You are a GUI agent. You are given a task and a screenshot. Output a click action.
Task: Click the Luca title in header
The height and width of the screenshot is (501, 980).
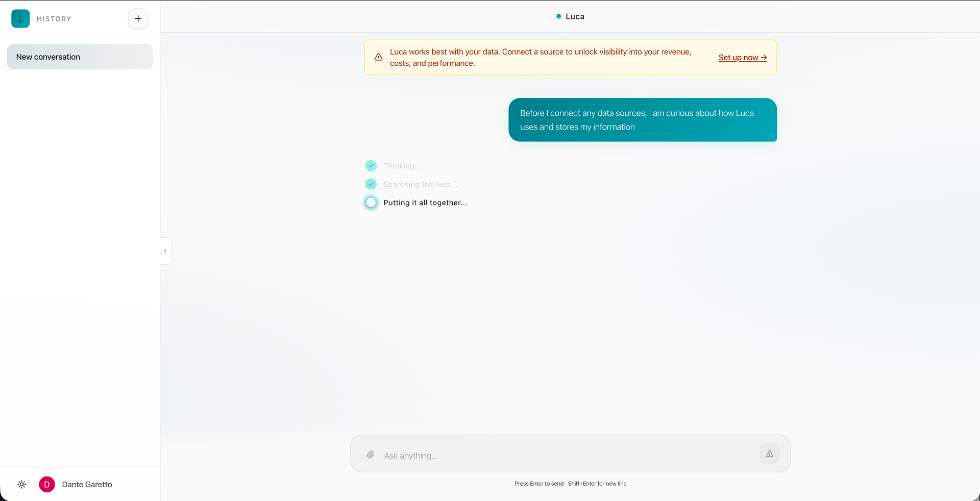[x=575, y=16]
